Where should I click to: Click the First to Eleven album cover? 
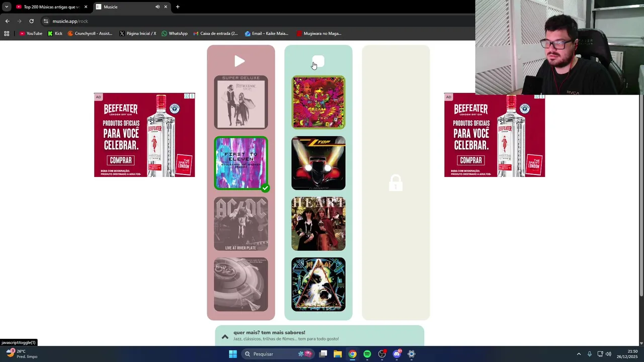click(241, 163)
